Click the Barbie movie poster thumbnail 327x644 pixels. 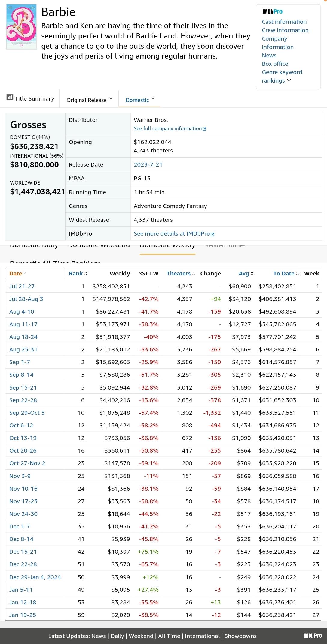21,27
